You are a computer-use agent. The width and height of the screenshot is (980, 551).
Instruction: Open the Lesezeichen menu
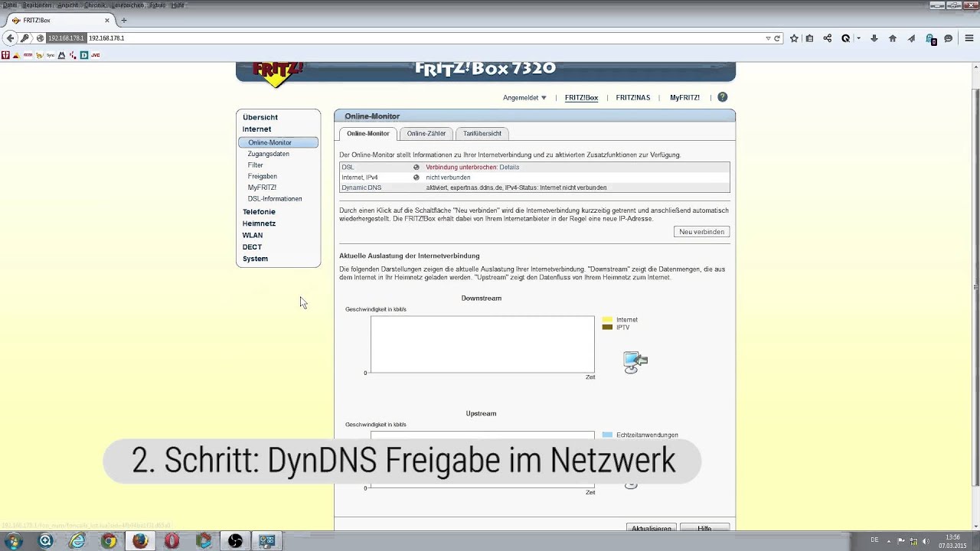[x=127, y=5]
